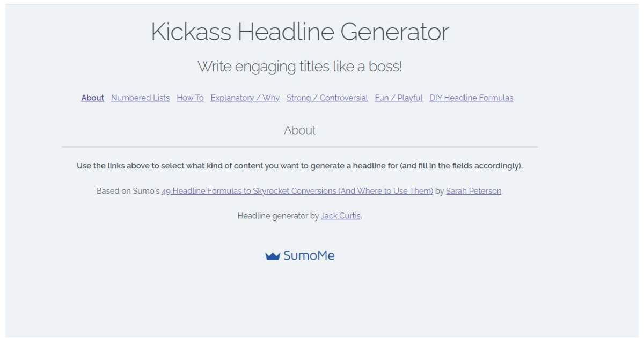Open the How To headline category

pyautogui.click(x=189, y=98)
